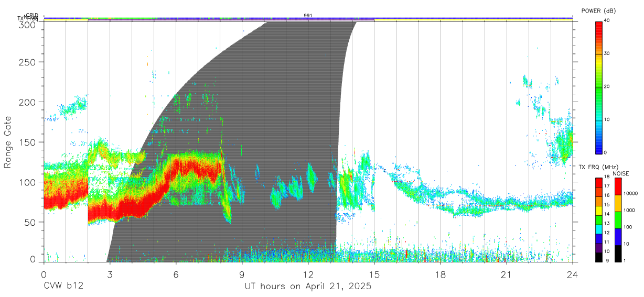644x297 pixels.
Task: Click the 100 tick on Range Gate axis
Action: [x=28, y=182]
